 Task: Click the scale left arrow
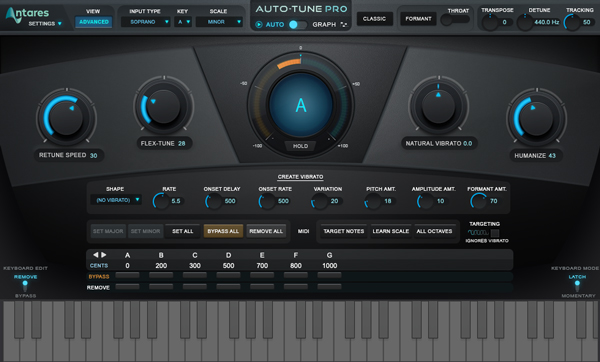(95, 254)
